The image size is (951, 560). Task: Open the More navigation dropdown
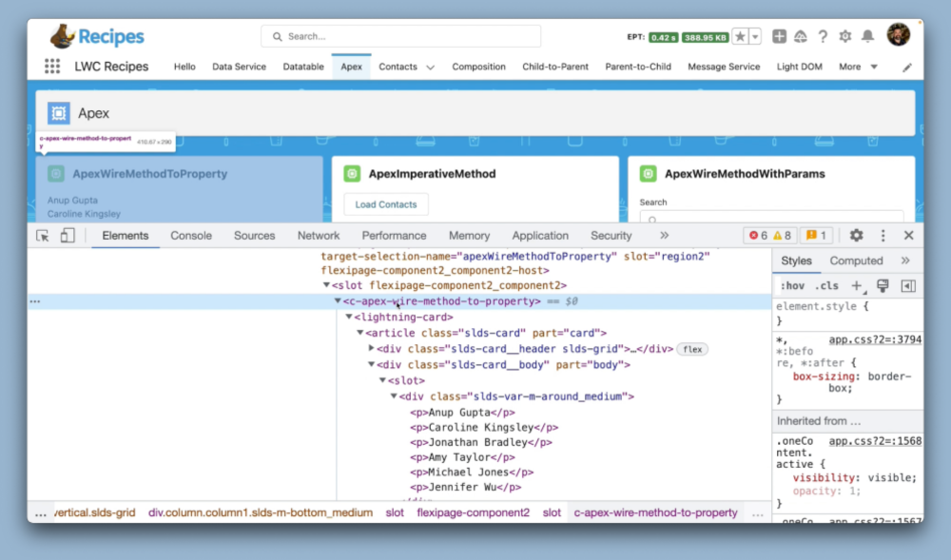[858, 67]
